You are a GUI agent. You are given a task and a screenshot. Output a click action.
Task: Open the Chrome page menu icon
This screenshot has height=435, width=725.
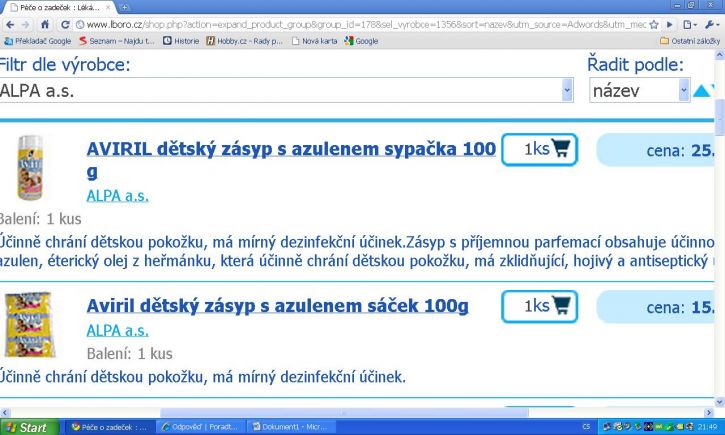[690, 25]
